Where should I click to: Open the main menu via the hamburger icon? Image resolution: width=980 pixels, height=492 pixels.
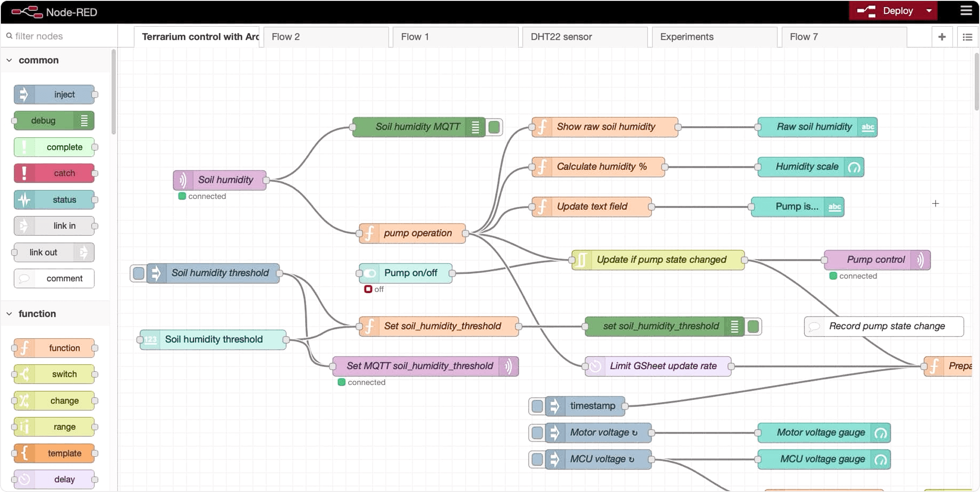967,11
